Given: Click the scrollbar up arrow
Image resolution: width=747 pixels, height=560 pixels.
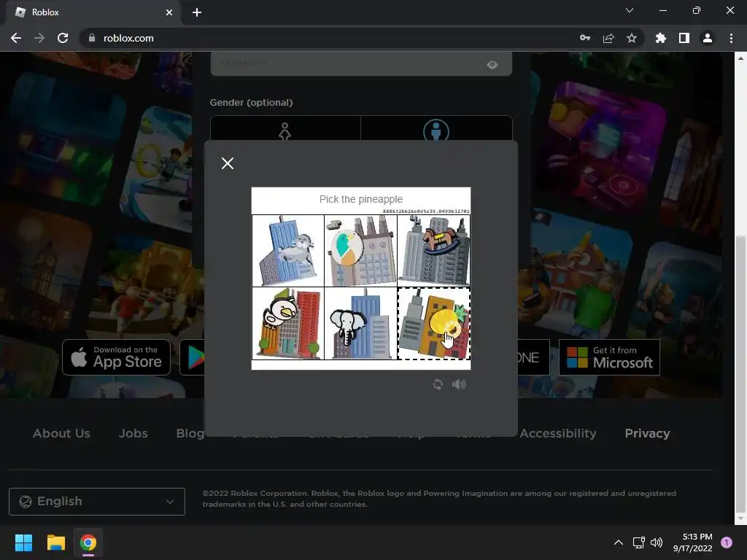Looking at the screenshot, I should click(x=740, y=58).
